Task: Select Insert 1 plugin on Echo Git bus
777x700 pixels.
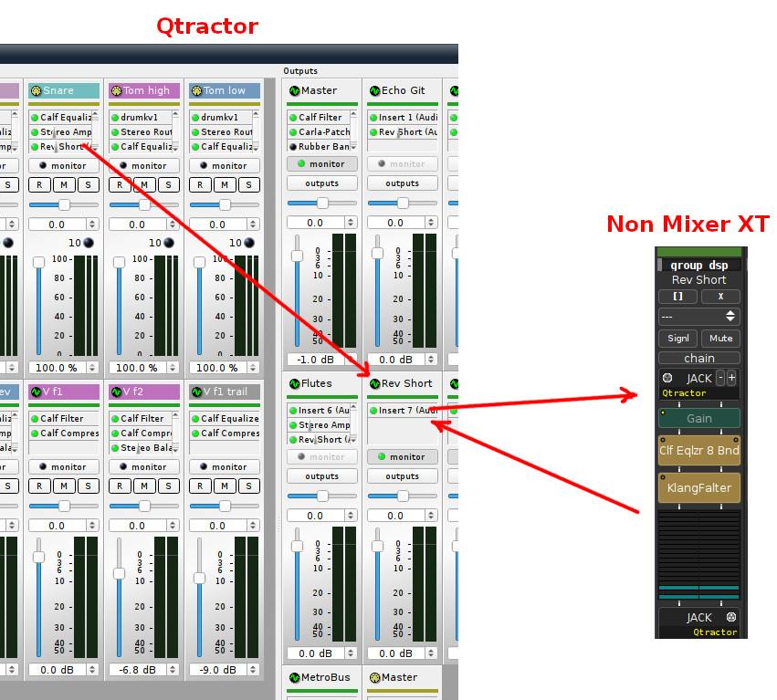Action: tap(403, 118)
